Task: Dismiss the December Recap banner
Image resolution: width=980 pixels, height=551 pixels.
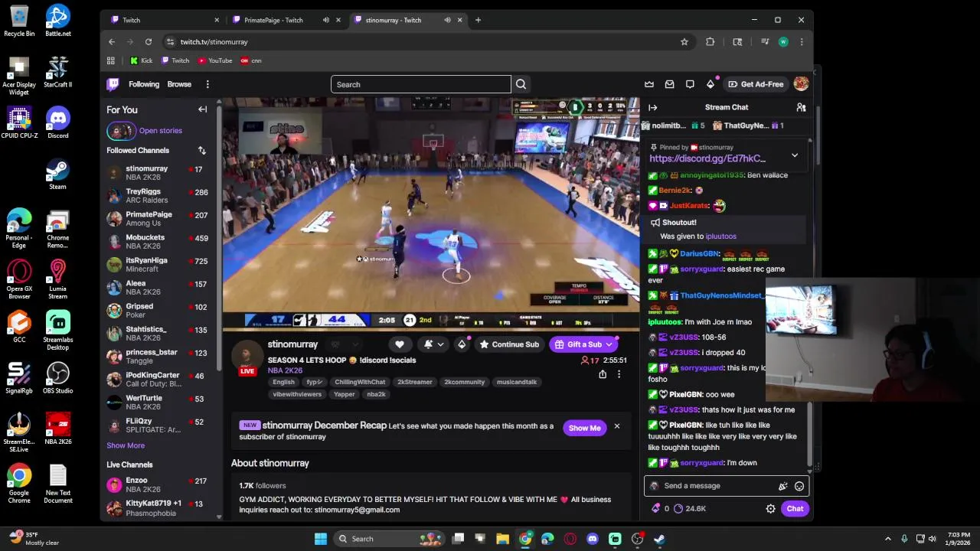Action: (x=616, y=426)
